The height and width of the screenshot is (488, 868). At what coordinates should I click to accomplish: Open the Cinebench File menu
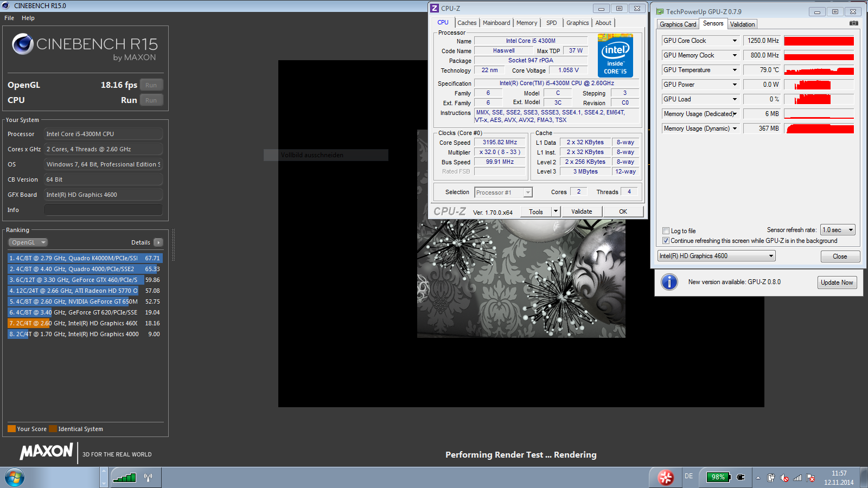[9, 18]
